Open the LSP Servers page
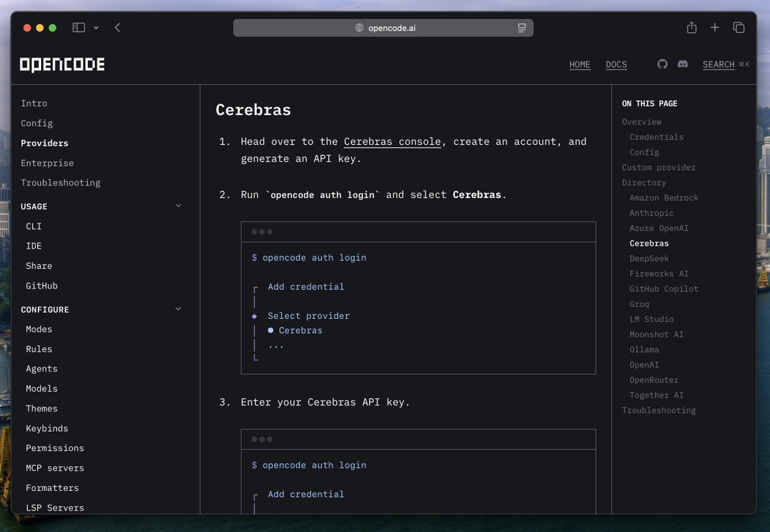This screenshot has height=532, width=770. tap(55, 508)
